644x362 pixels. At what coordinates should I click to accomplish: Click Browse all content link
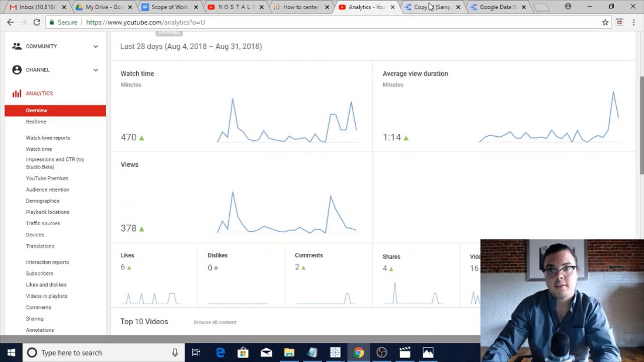[x=215, y=322]
